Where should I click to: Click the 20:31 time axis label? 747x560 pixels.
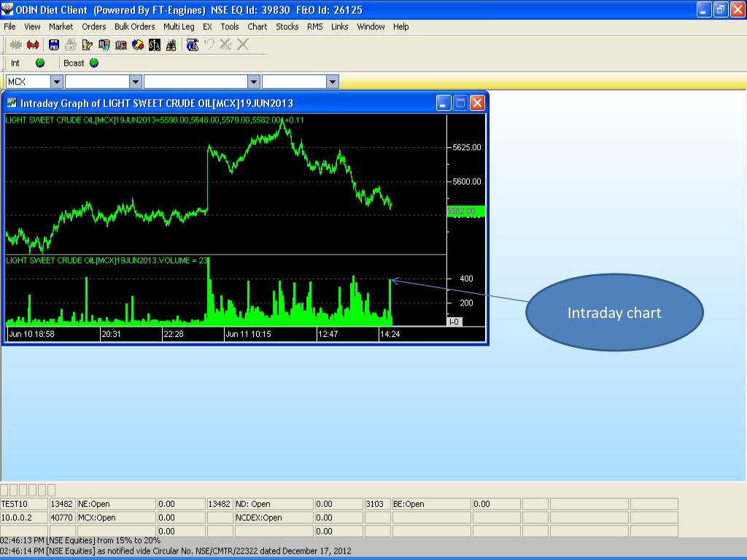111,334
